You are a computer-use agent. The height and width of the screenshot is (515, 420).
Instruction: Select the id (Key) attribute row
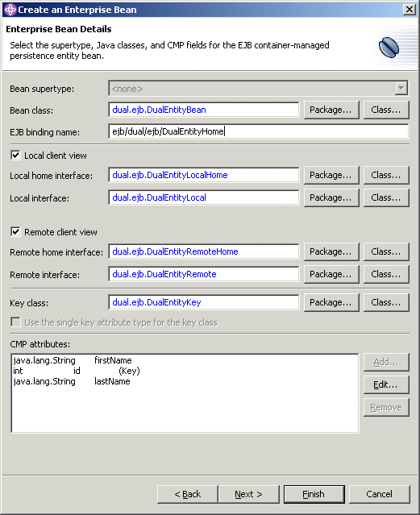coord(185,371)
